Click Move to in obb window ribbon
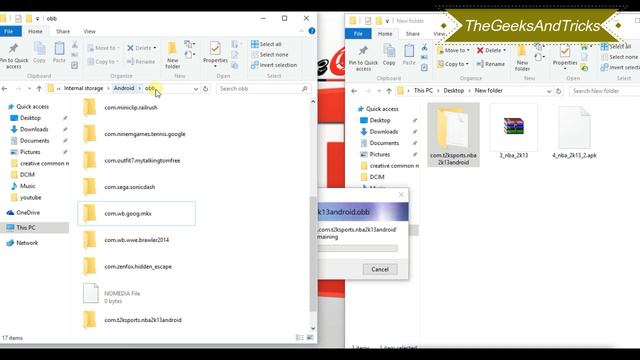Screen dimensions: 640x360 [103, 48]
